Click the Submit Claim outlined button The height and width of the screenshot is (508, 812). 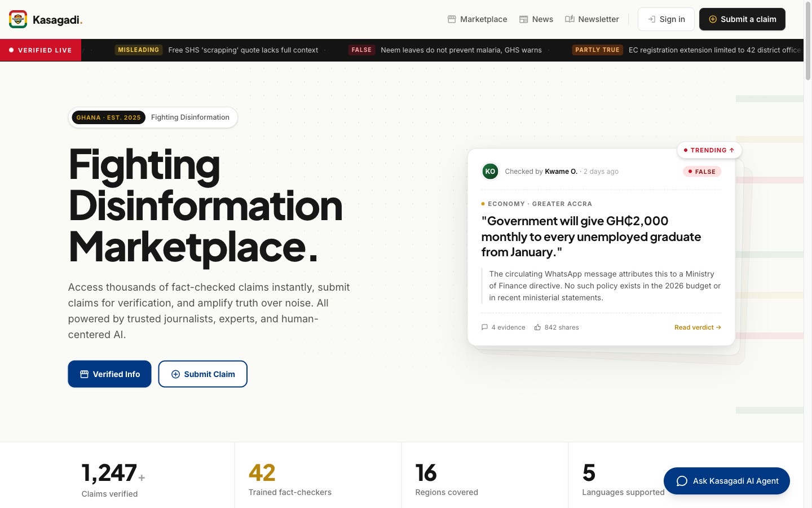(x=203, y=374)
